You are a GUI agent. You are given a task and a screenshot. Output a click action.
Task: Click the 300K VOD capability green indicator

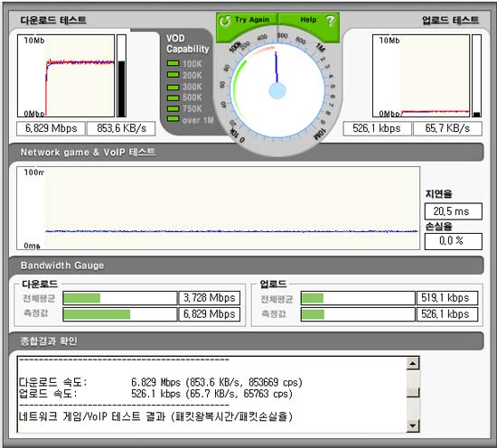pos(173,87)
